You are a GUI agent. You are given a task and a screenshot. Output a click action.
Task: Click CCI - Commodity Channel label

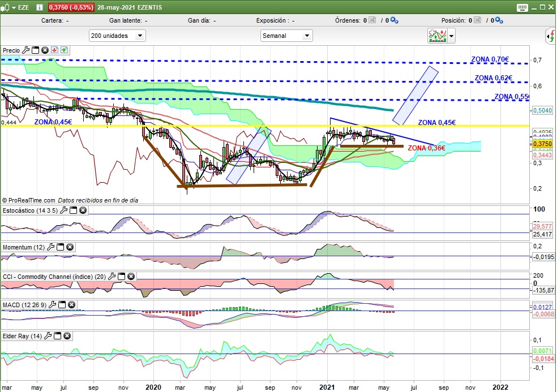click(x=54, y=277)
